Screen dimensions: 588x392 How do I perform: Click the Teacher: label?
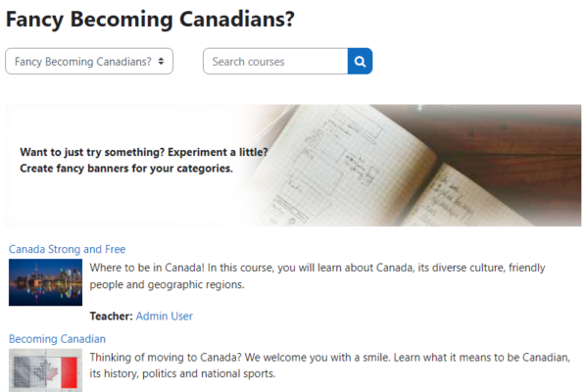coord(110,316)
